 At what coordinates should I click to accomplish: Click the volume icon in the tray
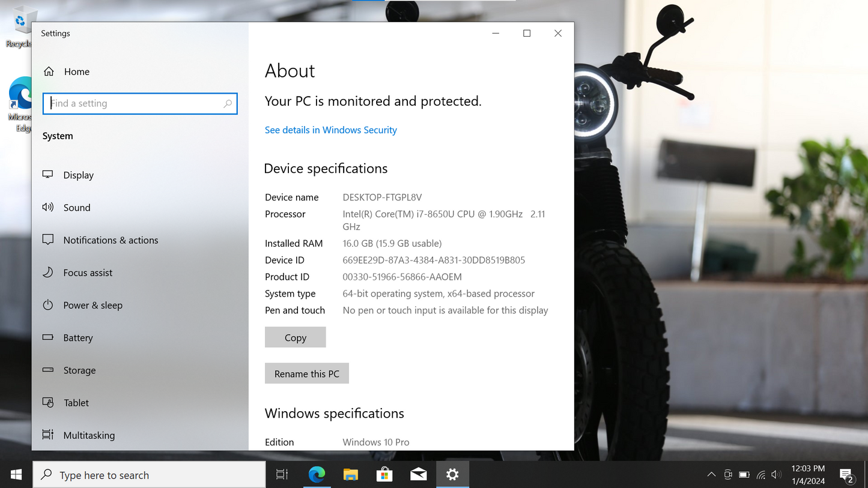(776, 474)
